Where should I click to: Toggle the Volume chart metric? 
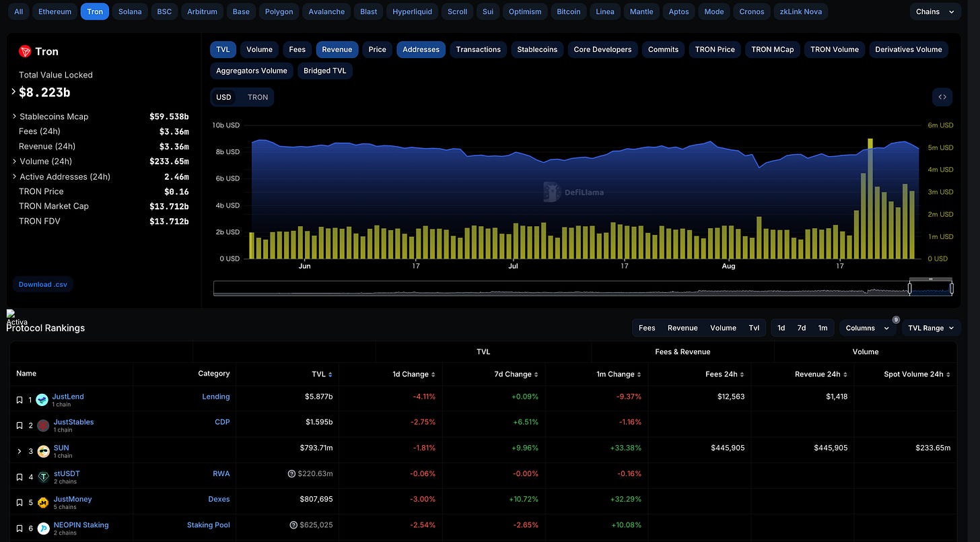(x=259, y=49)
